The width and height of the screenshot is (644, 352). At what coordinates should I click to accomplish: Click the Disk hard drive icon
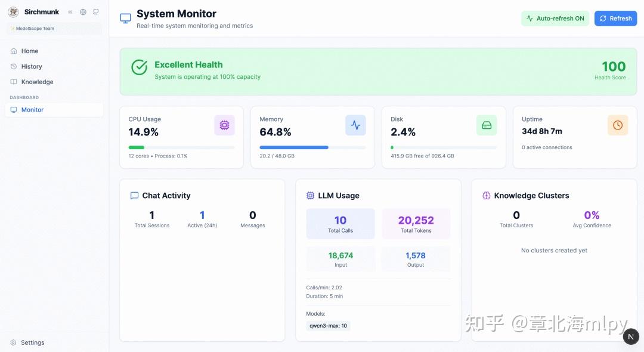[x=487, y=125]
